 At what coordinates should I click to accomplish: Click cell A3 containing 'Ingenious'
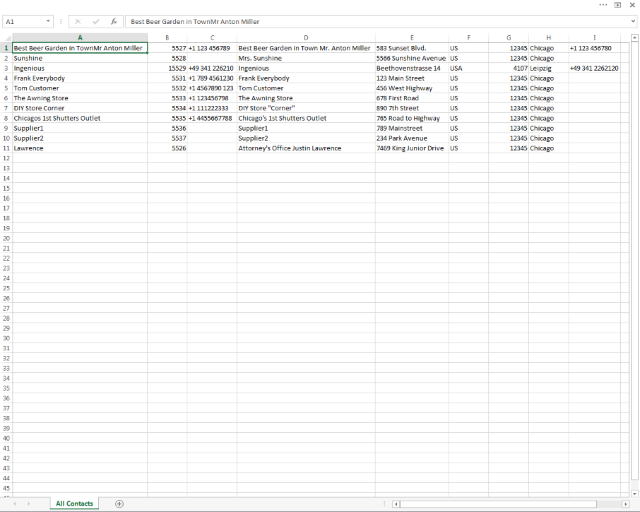click(80, 68)
